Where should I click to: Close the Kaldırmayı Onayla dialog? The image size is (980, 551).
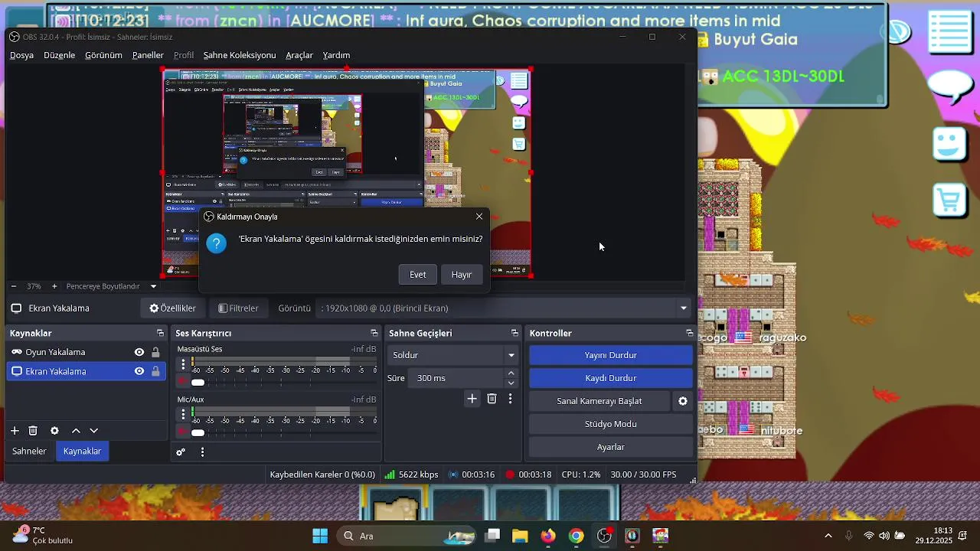tap(479, 217)
